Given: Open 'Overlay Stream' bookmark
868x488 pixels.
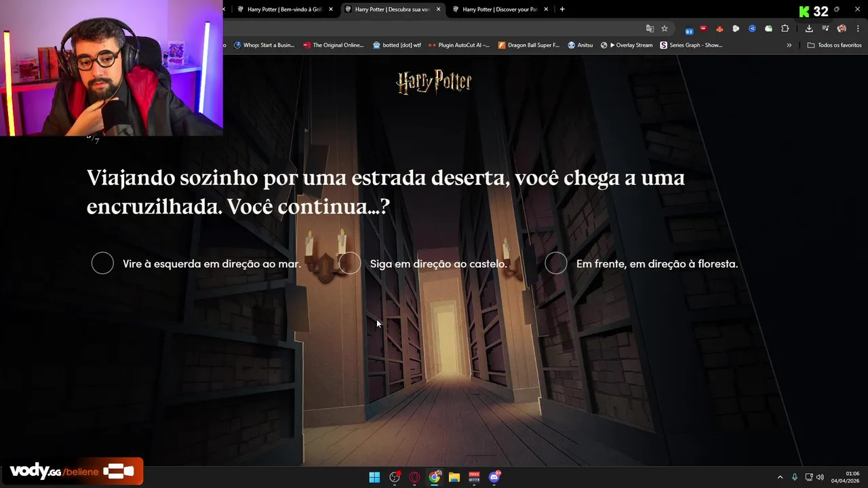Looking at the screenshot, I should click(x=627, y=45).
